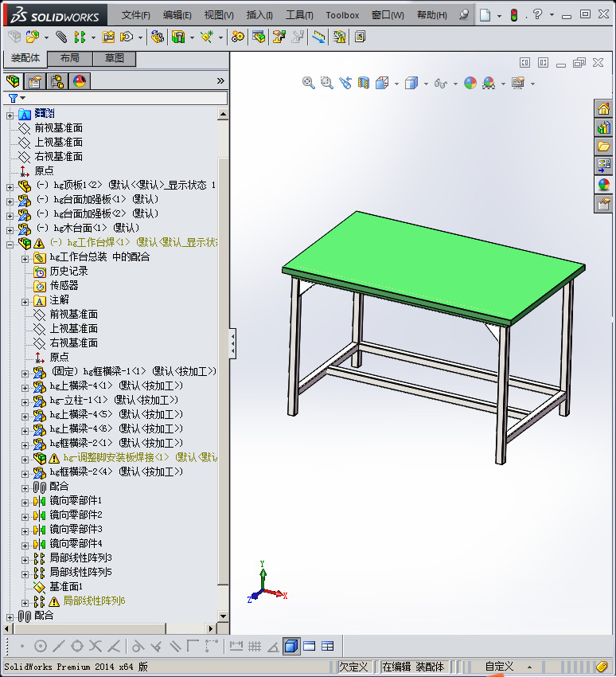Expand the 局部线性阵列6 pattern node

tap(25, 603)
